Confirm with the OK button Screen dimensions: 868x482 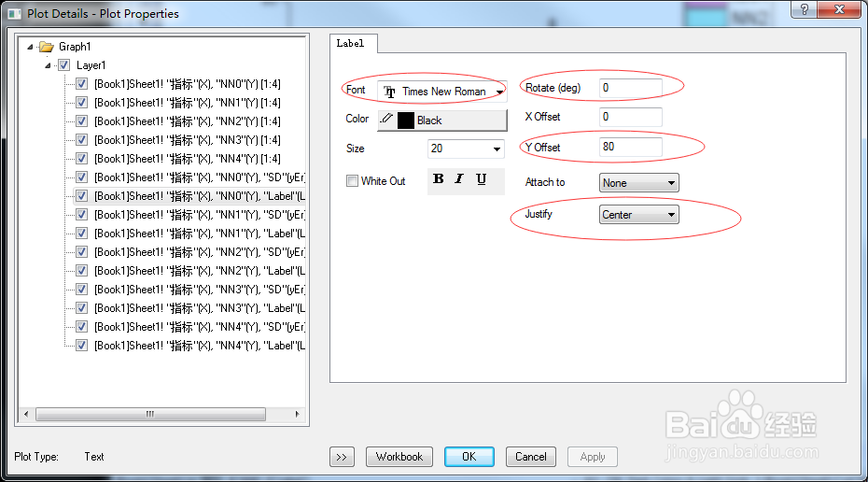(x=469, y=457)
